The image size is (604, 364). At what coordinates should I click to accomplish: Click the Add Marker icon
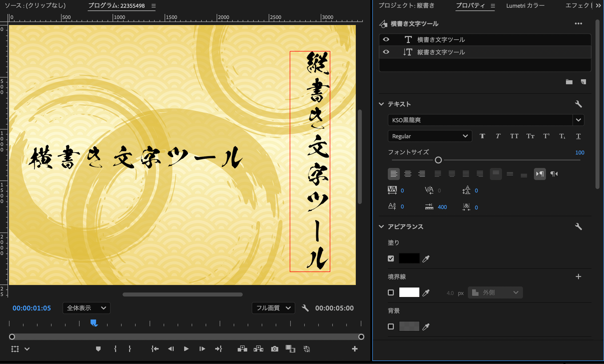point(98,349)
